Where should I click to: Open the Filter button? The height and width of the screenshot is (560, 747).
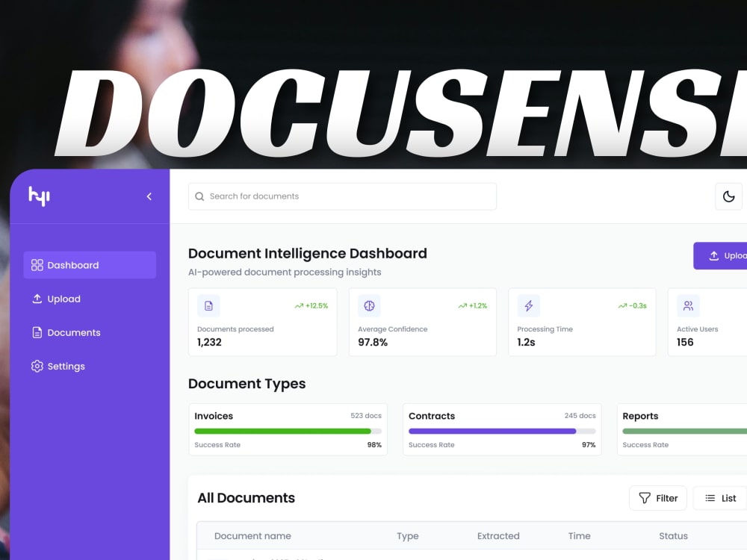coord(658,498)
